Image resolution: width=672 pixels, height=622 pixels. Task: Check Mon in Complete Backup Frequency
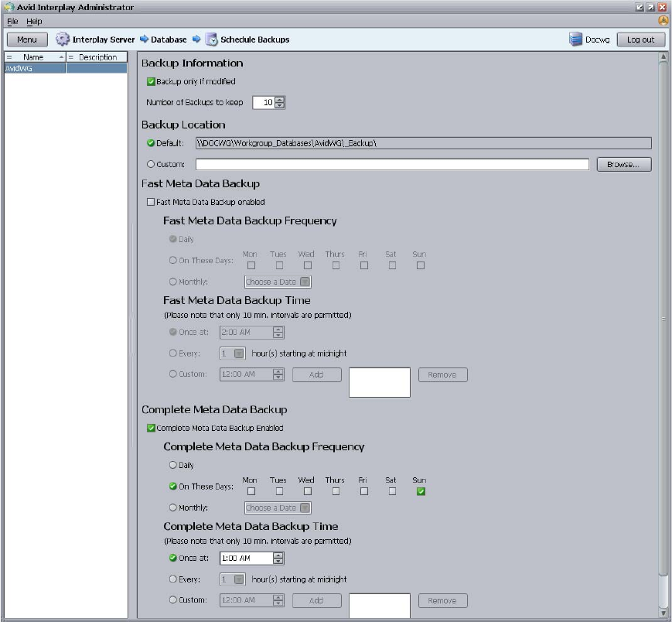[x=251, y=491]
